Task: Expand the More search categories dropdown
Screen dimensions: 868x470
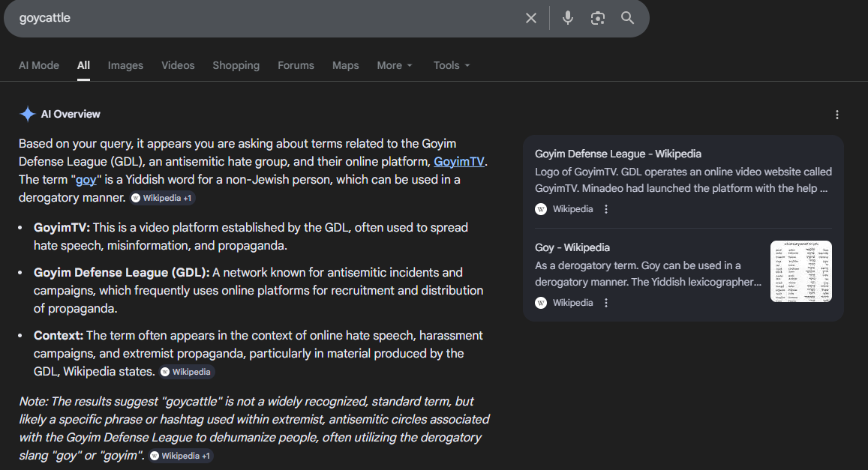Action: pyautogui.click(x=395, y=65)
